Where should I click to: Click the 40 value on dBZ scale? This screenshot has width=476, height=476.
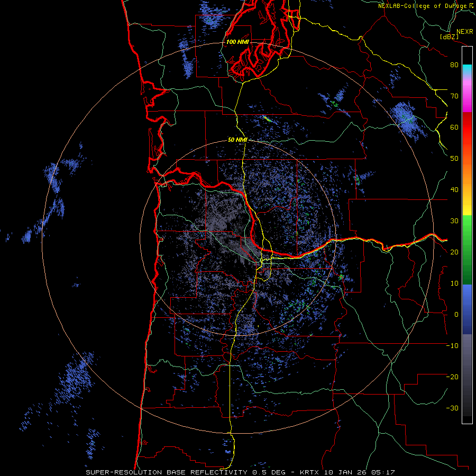[x=454, y=190]
